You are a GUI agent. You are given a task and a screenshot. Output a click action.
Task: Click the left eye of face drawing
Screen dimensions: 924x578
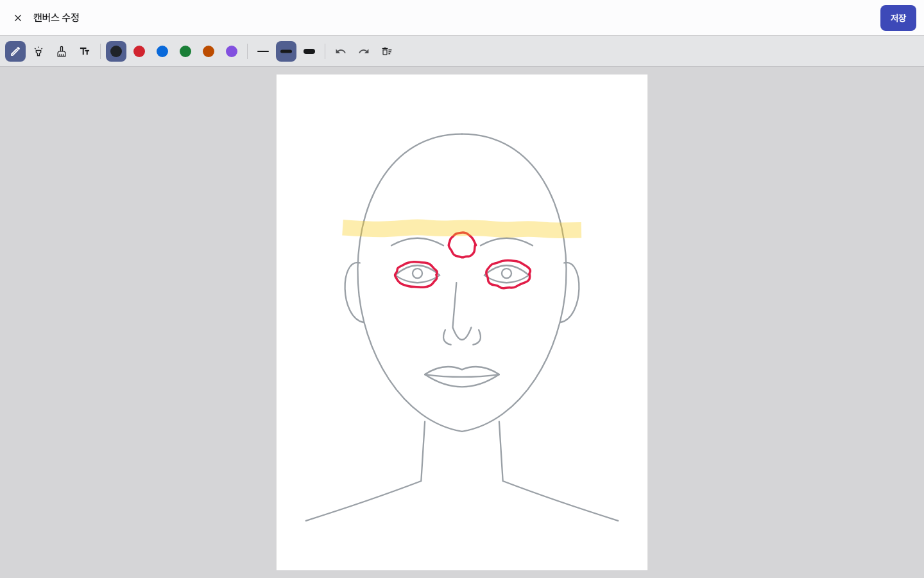click(x=417, y=274)
